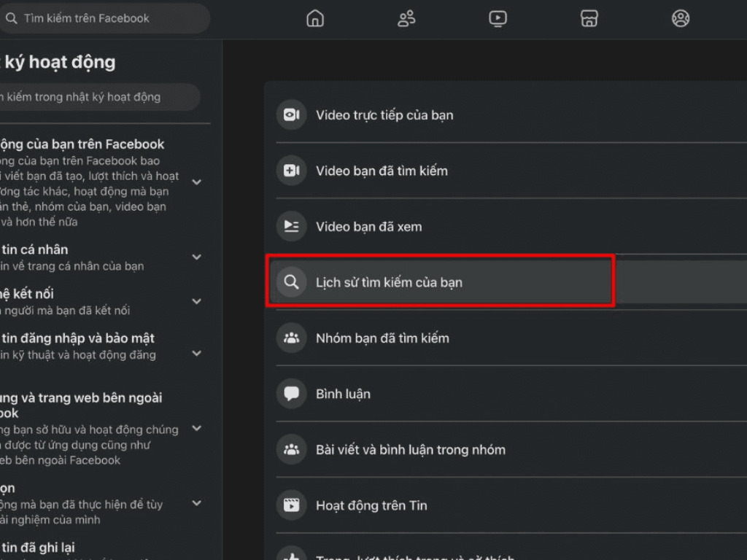747x560 pixels.
Task: Click the icon beside 'Video bạn đã tìm kiếm'
Action: pyautogui.click(x=291, y=171)
